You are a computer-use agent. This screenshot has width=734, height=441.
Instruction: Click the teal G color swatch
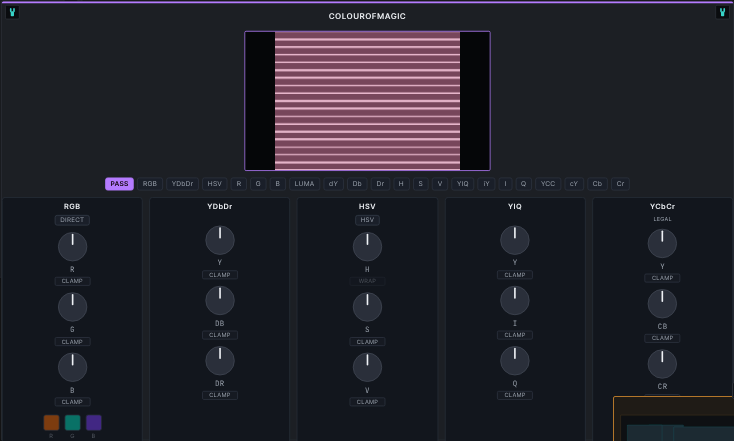73,422
